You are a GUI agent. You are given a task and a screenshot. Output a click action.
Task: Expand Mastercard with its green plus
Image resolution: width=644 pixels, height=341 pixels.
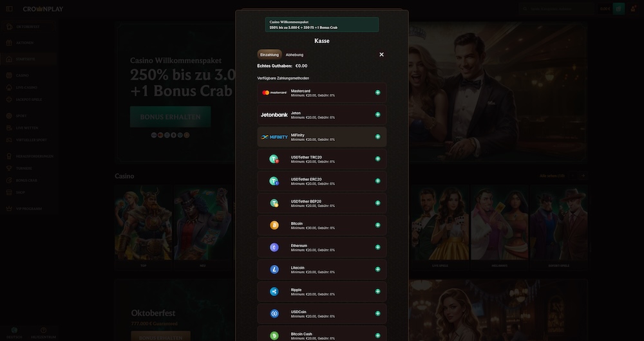377,93
